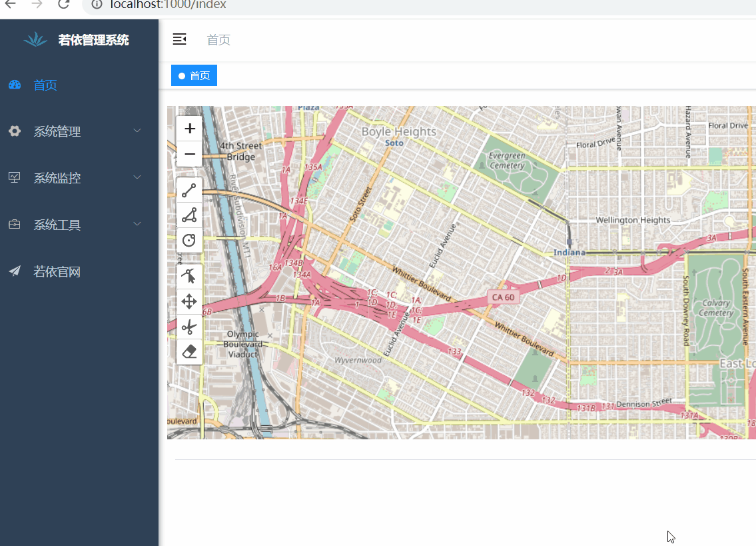756x546 pixels.
Task: Click the 若依管理系统 title
Action: tap(93, 40)
